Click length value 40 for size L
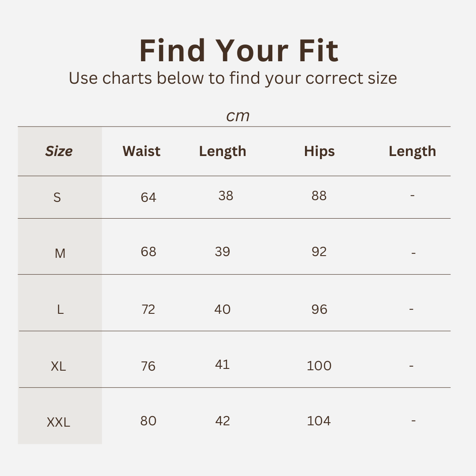476x476 pixels. click(222, 309)
